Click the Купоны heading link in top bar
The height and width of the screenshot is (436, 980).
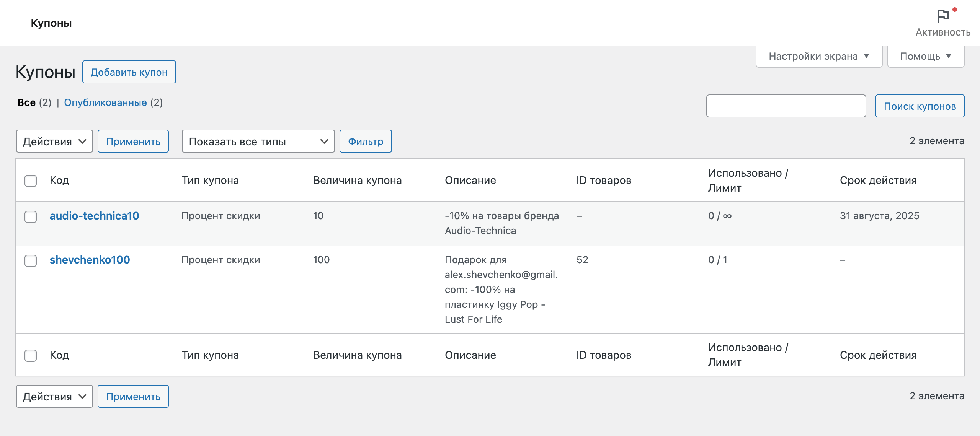51,23
